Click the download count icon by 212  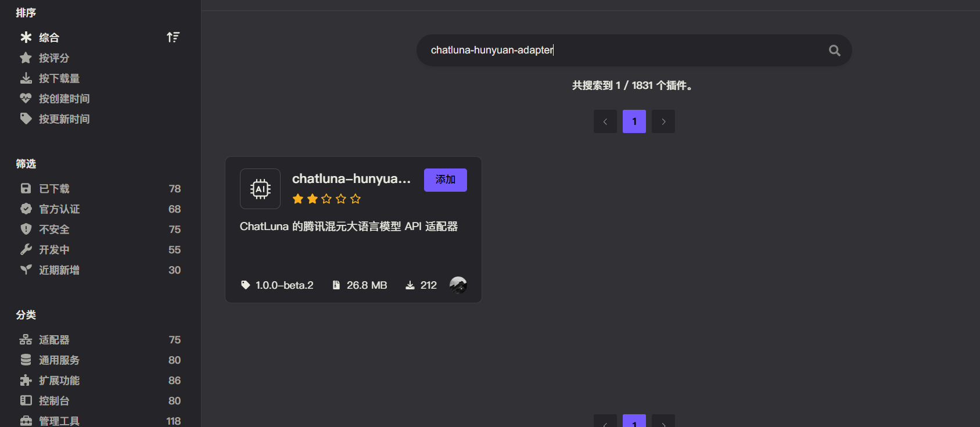[x=410, y=285]
